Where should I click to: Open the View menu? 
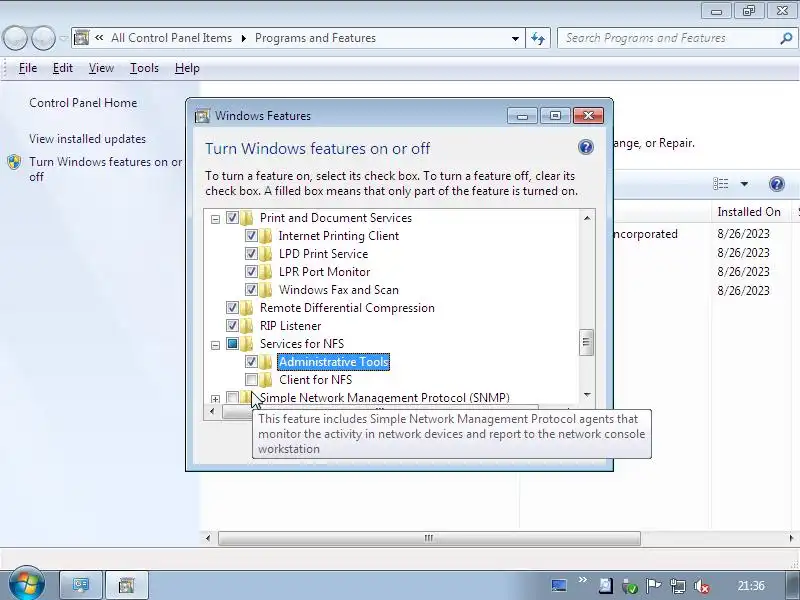[101, 68]
